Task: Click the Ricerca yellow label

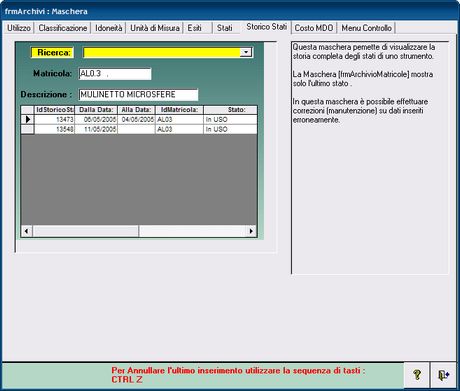Action: (52, 53)
